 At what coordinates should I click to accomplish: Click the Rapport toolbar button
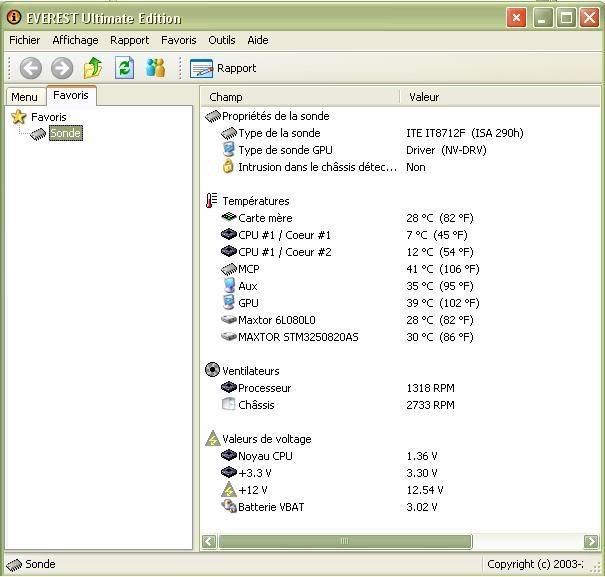(x=223, y=68)
